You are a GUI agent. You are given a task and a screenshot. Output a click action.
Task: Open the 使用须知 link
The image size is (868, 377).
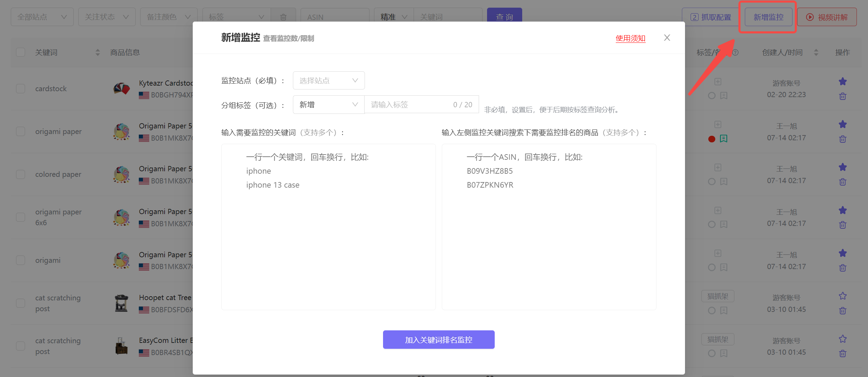[x=630, y=38]
